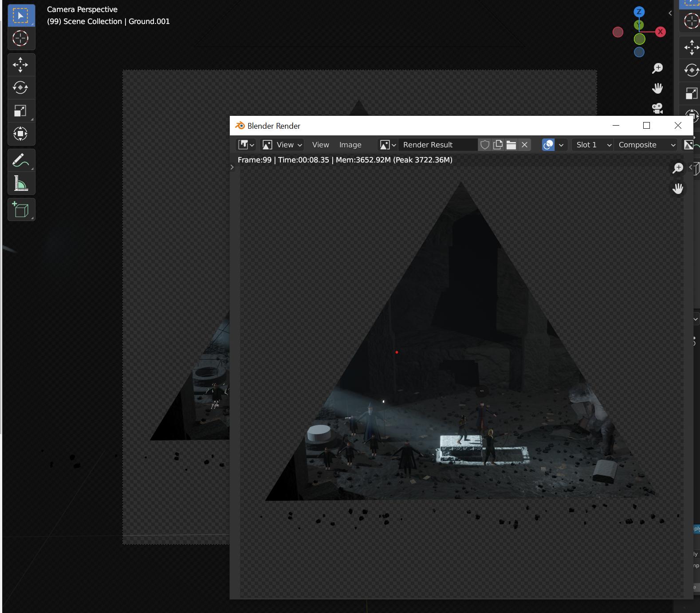Toggle the fake user shield icon
Viewport: 700px width, 613px height.
[x=485, y=145]
